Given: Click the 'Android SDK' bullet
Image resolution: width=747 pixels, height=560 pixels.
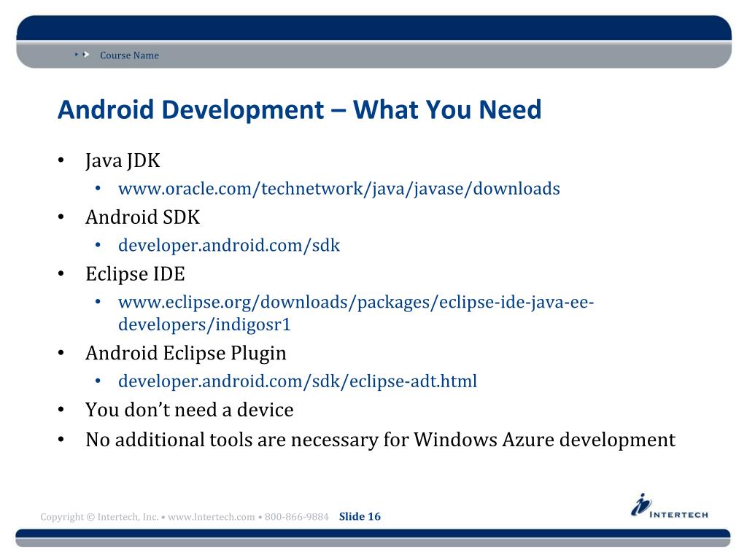Looking at the screenshot, I should coord(142,217).
